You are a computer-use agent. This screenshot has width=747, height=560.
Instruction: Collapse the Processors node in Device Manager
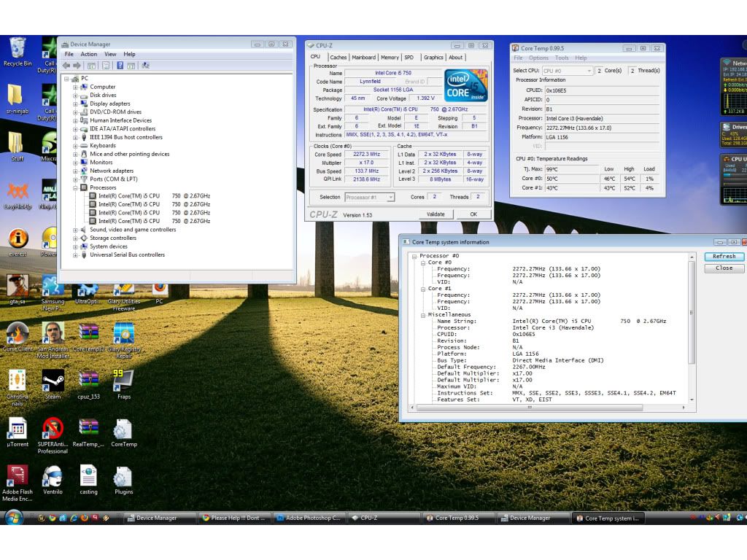pos(76,187)
